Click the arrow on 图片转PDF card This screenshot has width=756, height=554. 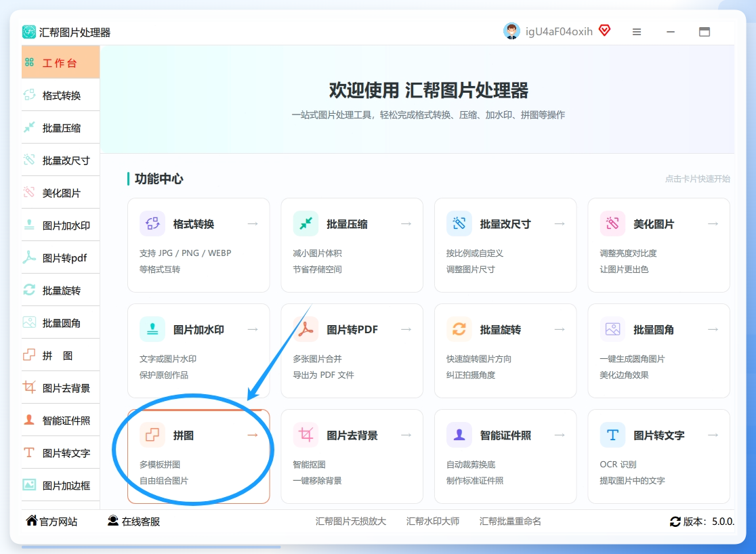pyautogui.click(x=406, y=329)
